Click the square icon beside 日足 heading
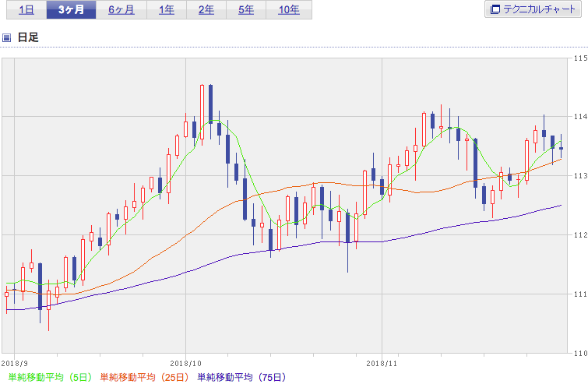588x384 pixels. tap(6, 37)
